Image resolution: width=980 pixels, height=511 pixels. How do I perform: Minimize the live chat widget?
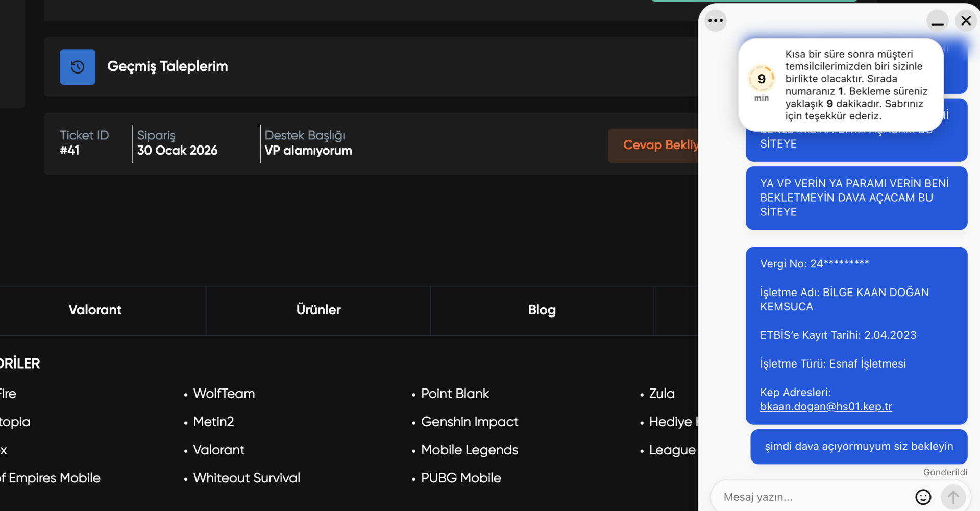coord(937,21)
